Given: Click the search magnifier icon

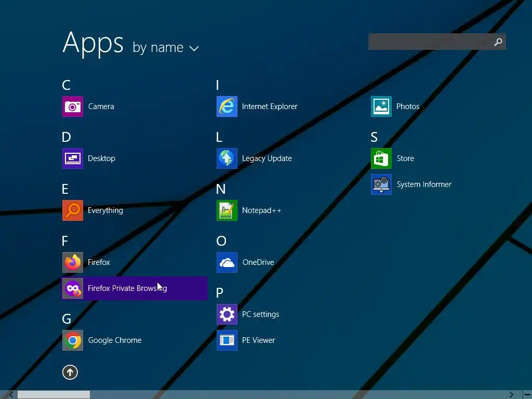Looking at the screenshot, I should point(498,42).
